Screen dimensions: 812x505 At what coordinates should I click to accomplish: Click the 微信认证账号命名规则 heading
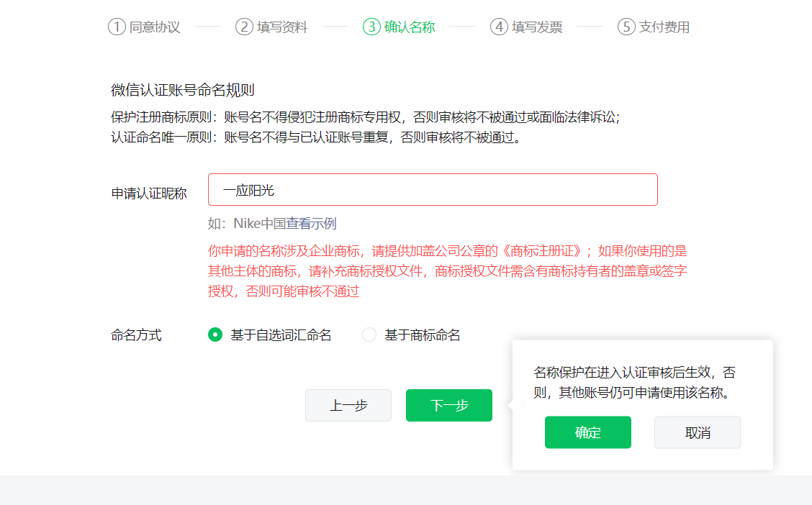[x=183, y=90]
